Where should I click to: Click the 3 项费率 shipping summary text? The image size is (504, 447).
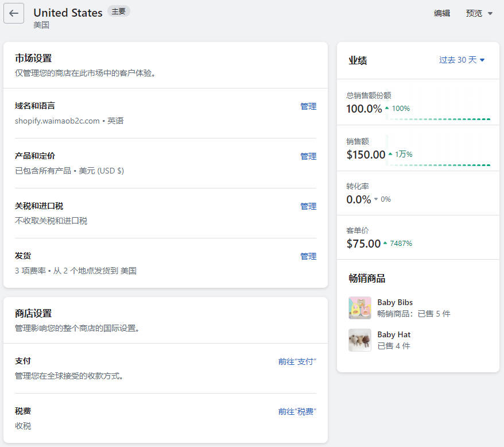point(76,271)
